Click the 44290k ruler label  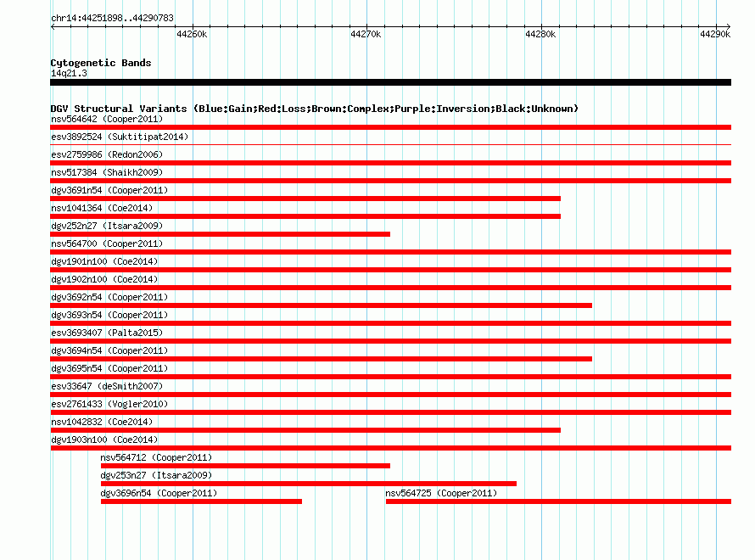[x=715, y=34]
